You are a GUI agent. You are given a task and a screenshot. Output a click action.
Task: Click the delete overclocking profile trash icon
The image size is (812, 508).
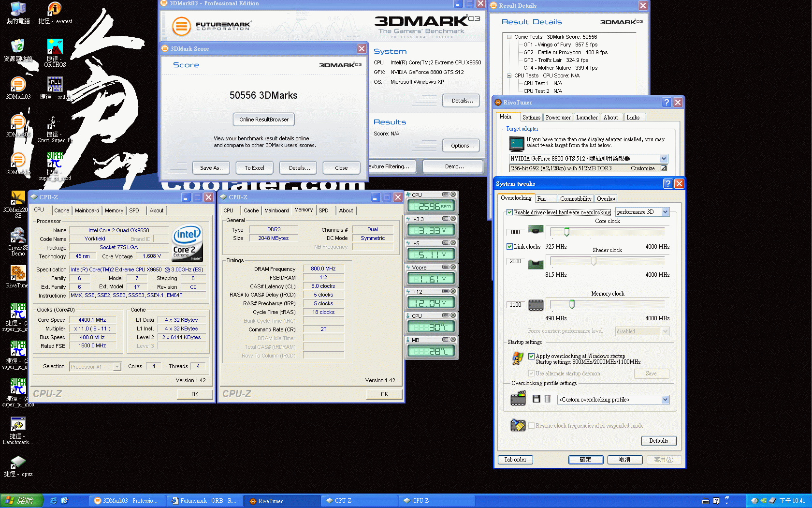548,399
